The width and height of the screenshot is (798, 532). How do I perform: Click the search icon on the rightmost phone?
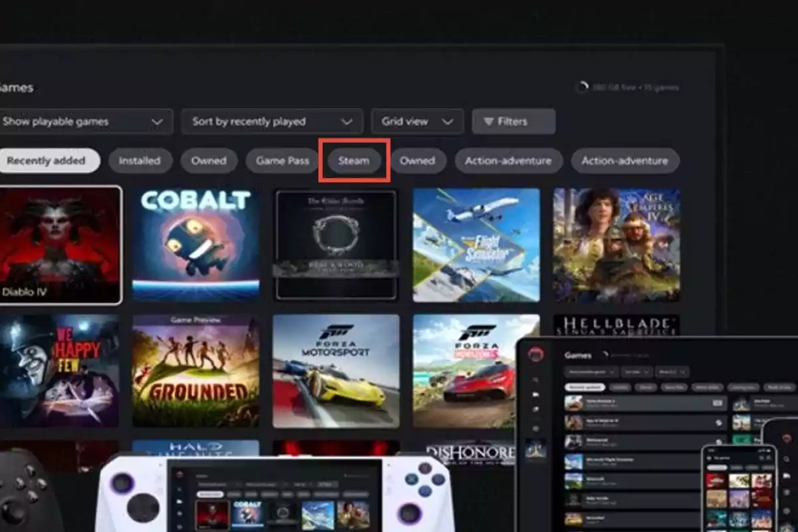(786, 459)
